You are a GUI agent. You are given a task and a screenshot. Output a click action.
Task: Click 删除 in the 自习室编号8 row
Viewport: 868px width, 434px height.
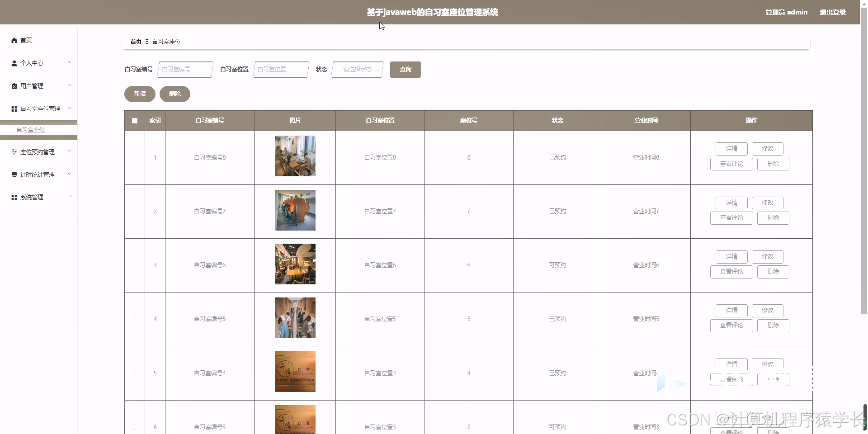coord(773,164)
